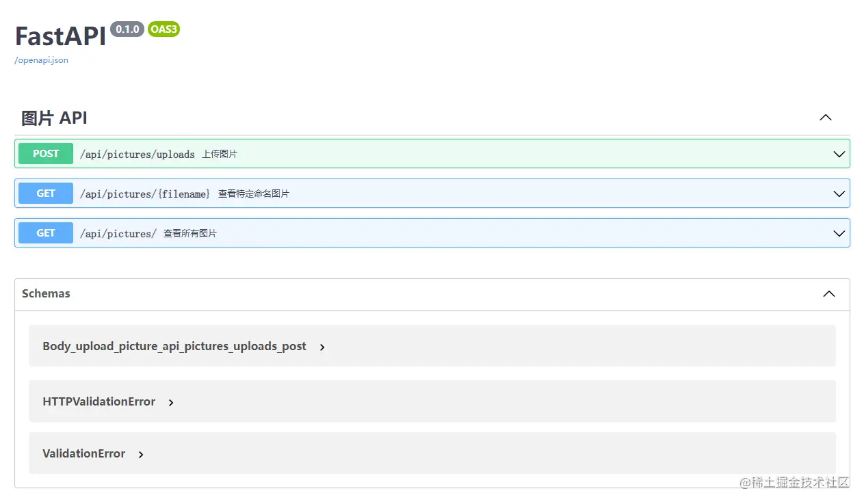Click the OAS3 badge
Viewport: 864px width, 504px height.
coord(163,29)
